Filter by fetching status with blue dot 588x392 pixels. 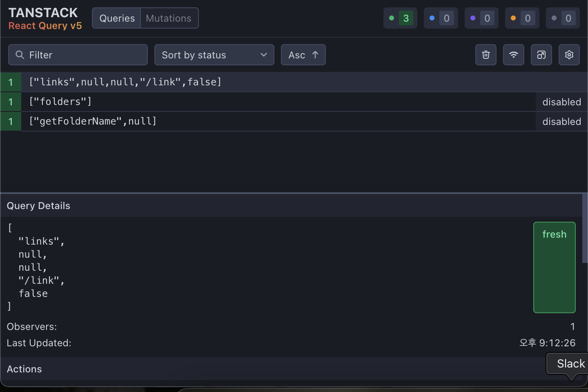(x=441, y=18)
